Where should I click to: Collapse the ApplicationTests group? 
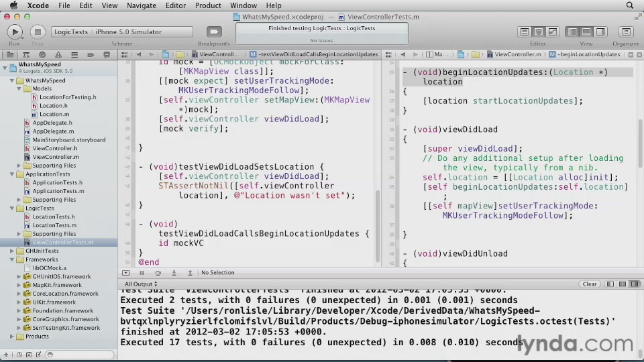[12, 174]
